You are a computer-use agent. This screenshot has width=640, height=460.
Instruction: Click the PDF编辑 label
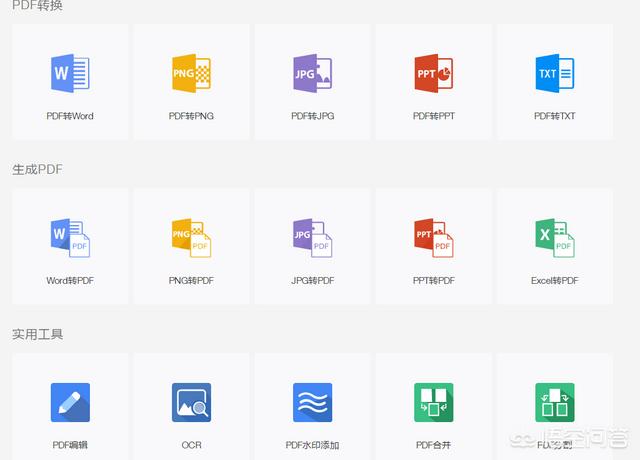pos(70,445)
